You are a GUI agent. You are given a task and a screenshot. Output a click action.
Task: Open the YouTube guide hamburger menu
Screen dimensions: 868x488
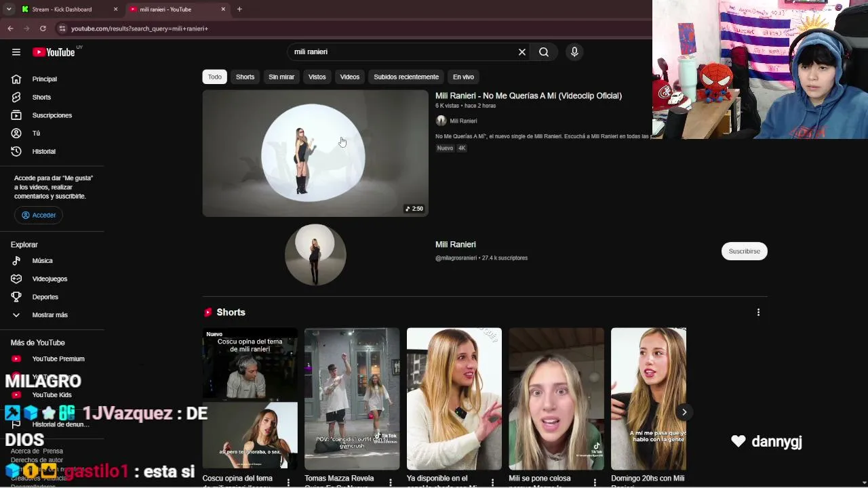coord(16,52)
